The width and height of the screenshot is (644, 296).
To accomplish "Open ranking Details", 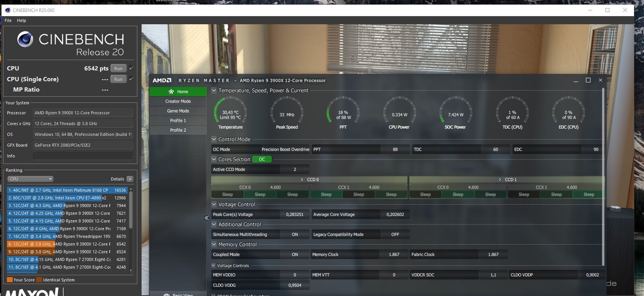I will point(118,179).
